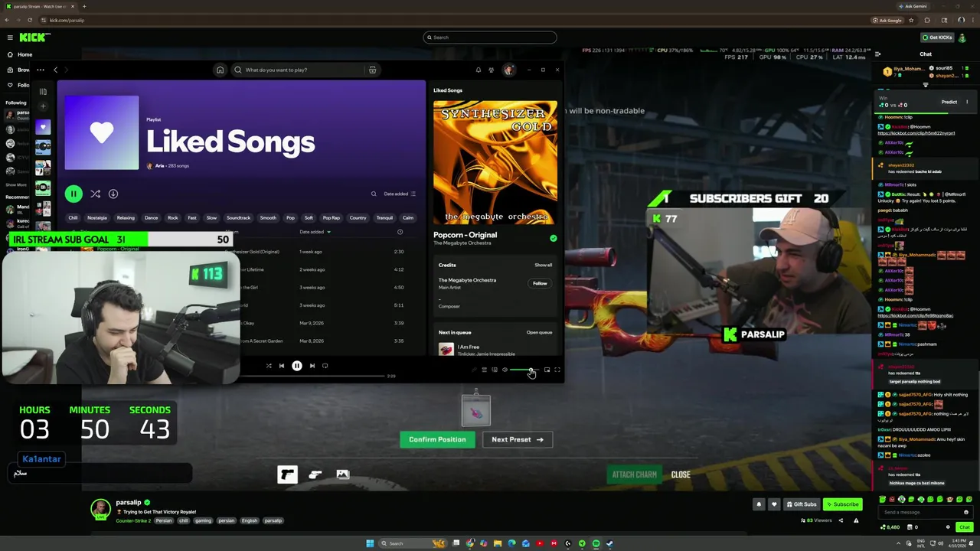The width and height of the screenshot is (980, 551).
Task: Click the Gift Subs button
Action: [x=802, y=504]
